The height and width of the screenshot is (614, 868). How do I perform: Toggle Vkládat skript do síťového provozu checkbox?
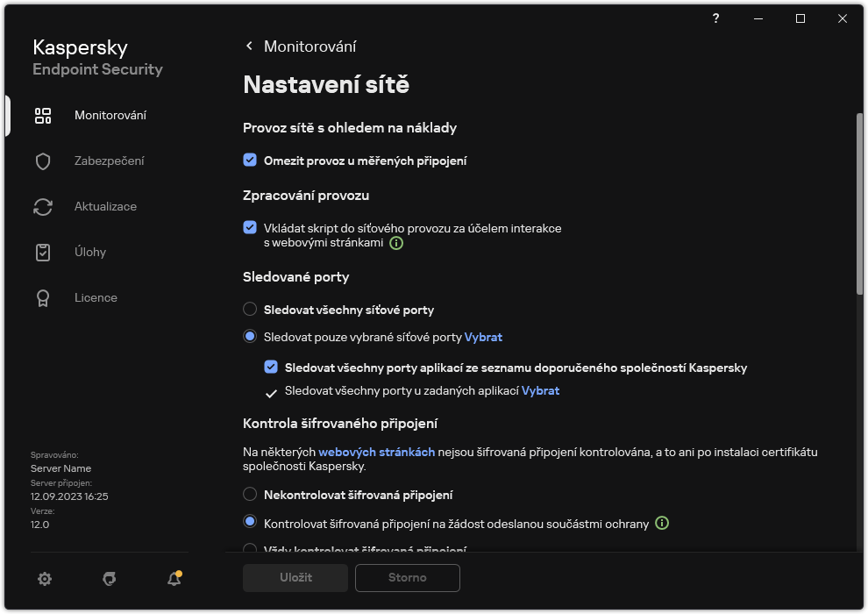250,228
